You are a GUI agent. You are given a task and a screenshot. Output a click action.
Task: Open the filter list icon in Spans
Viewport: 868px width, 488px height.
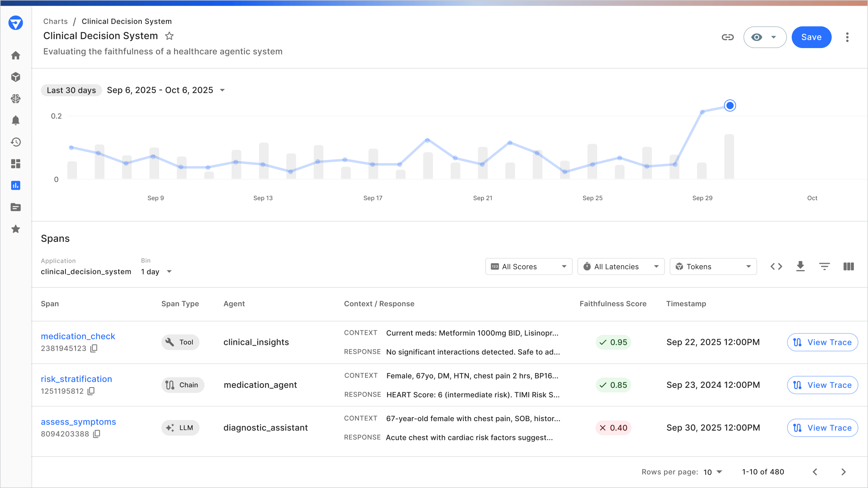pyautogui.click(x=824, y=266)
